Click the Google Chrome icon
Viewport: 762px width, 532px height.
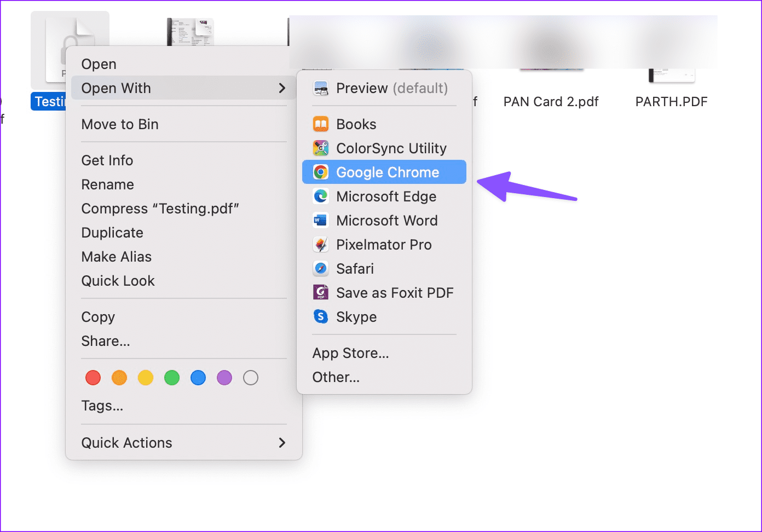click(x=321, y=172)
